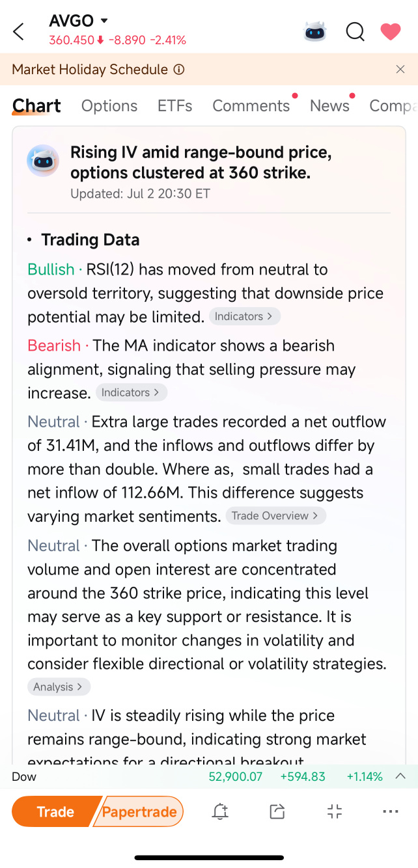
Task: Open the AI robot assistant icon
Action: 315,31
